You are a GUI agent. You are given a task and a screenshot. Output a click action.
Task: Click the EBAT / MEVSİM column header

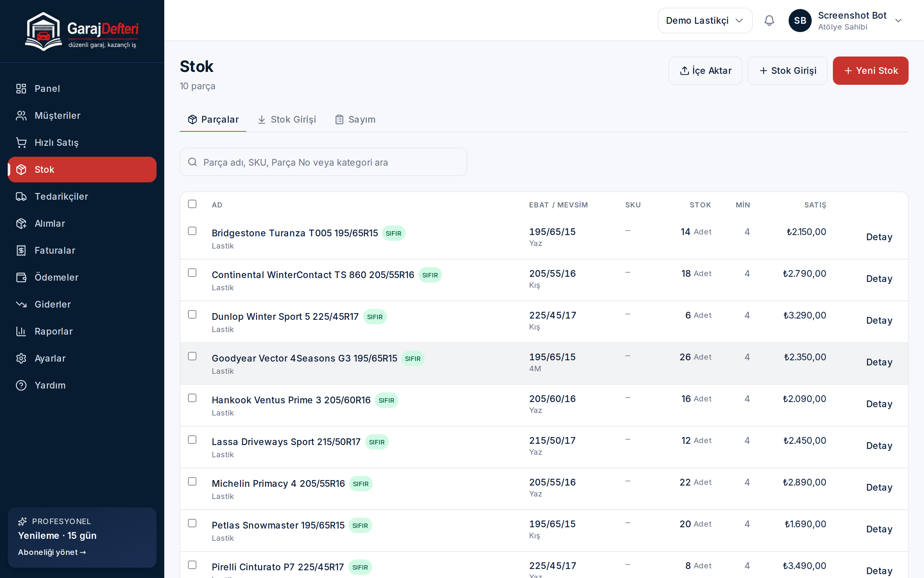click(x=558, y=205)
